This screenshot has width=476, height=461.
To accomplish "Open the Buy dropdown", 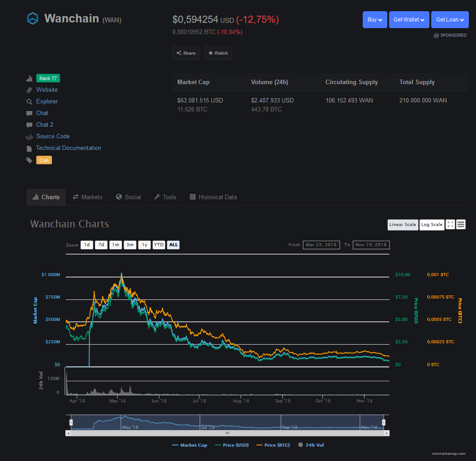I will click(375, 20).
